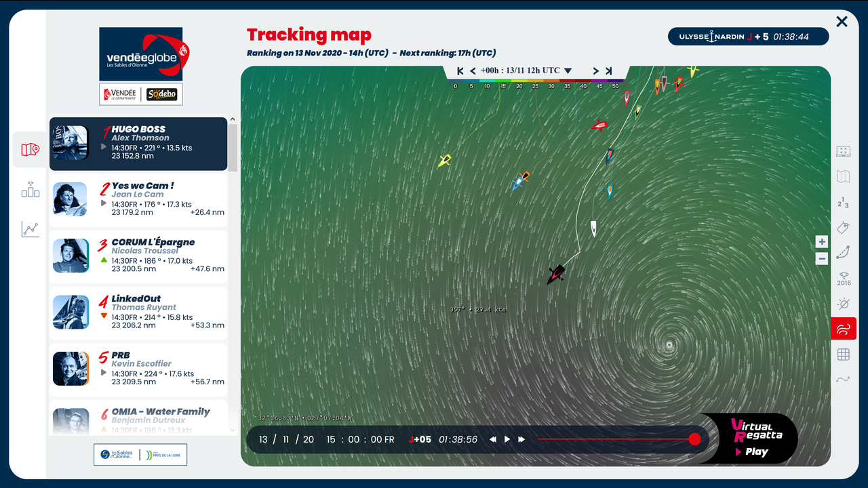The height and width of the screenshot is (488, 868).
Task: Toggle boat ranking numbers on map
Action: [844, 202]
